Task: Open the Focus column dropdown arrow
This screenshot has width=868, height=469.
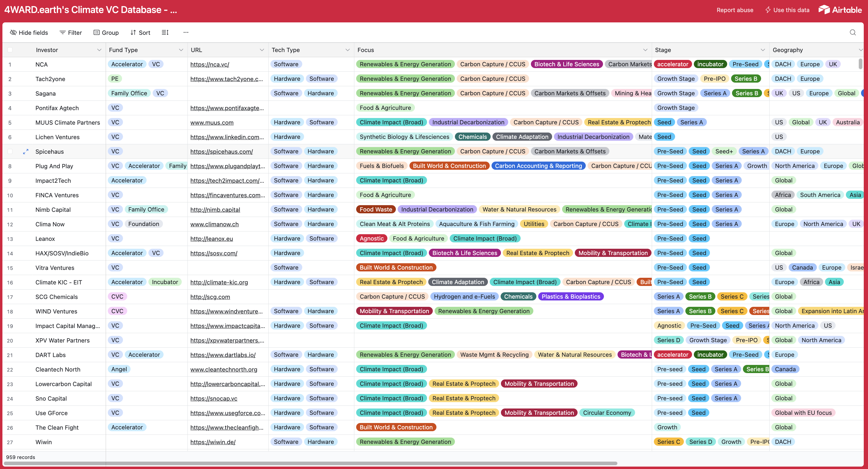Action: coord(645,50)
